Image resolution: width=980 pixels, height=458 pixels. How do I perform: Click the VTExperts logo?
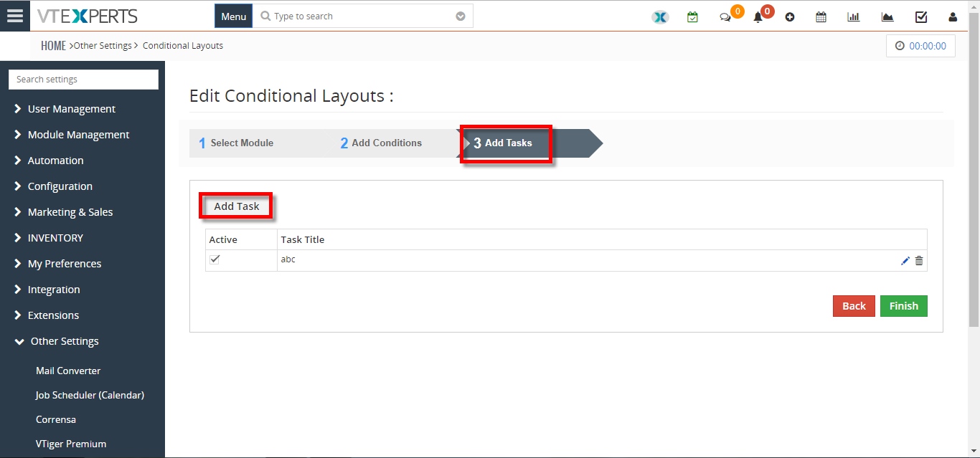coord(87,16)
